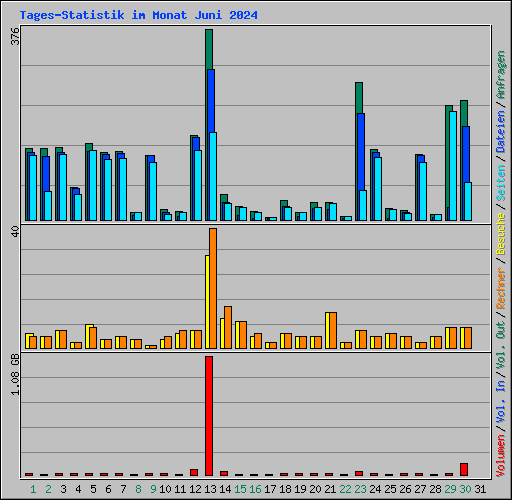
Task: Click day label "20" on the x-axis
Action: 315,489
